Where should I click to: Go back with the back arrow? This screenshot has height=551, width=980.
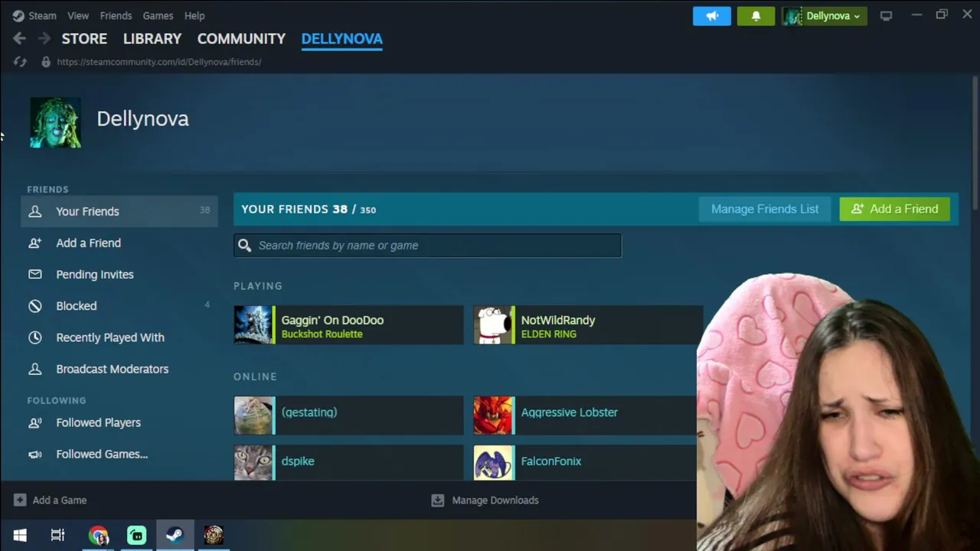click(x=19, y=38)
